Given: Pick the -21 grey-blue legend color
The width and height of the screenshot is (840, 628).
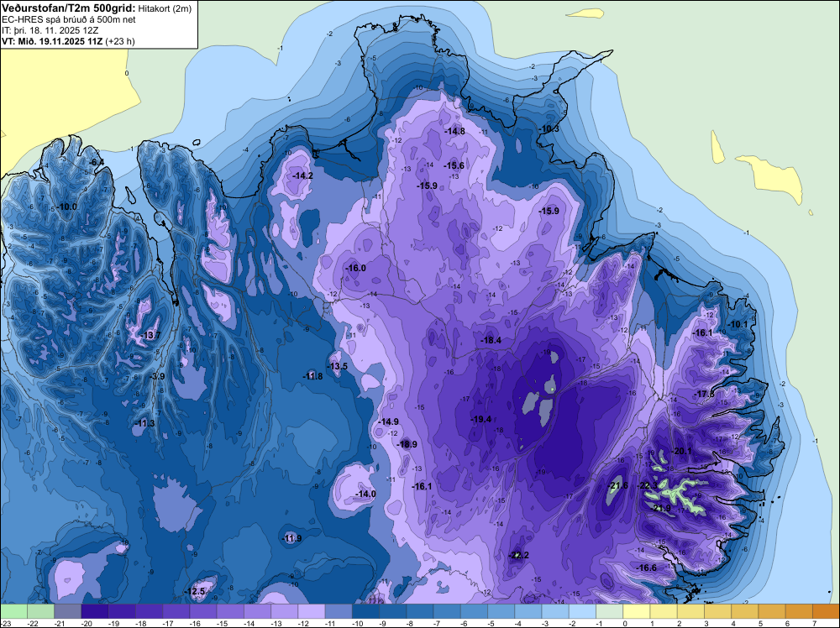Looking at the screenshot, I should point(67,611).
